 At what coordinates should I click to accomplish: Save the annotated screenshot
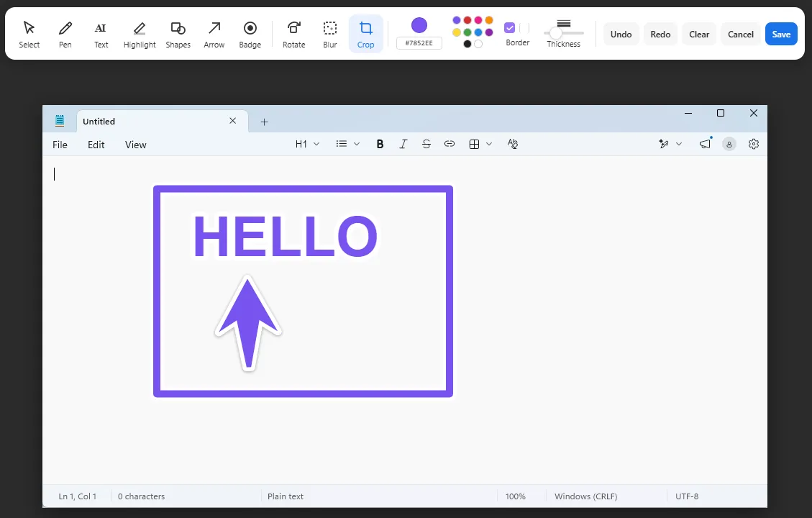pos(781,35)
